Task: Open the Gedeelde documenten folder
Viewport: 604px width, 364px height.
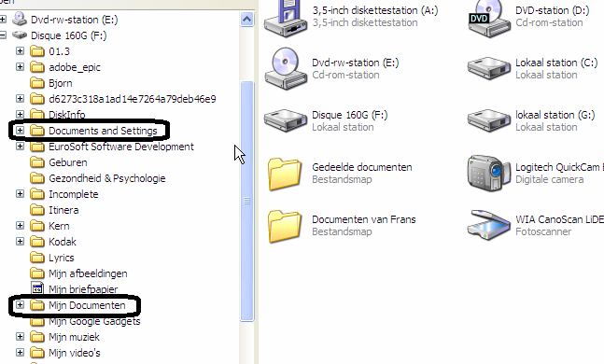Action: click(x=285, y=174)
